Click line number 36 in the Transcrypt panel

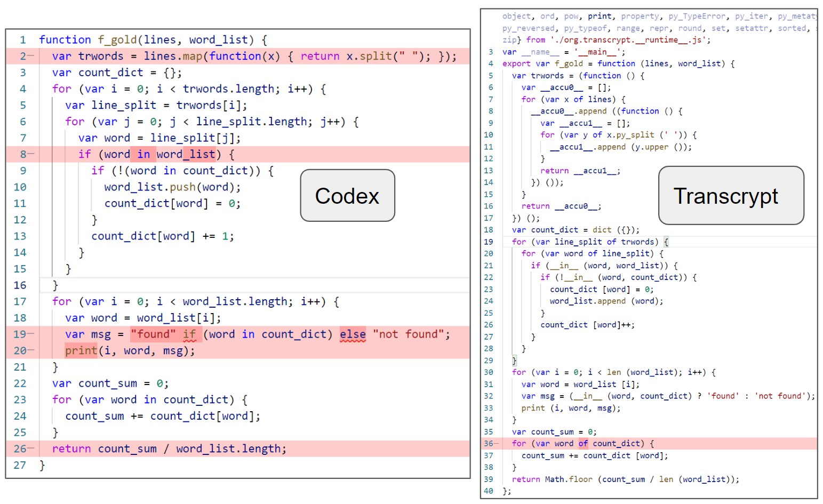point(489,444)
